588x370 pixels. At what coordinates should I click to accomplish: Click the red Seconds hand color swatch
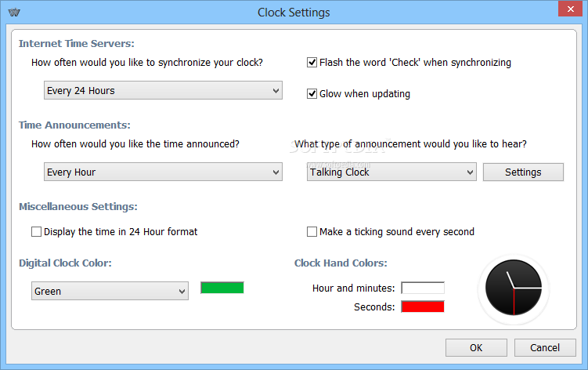tap(423, 307)
